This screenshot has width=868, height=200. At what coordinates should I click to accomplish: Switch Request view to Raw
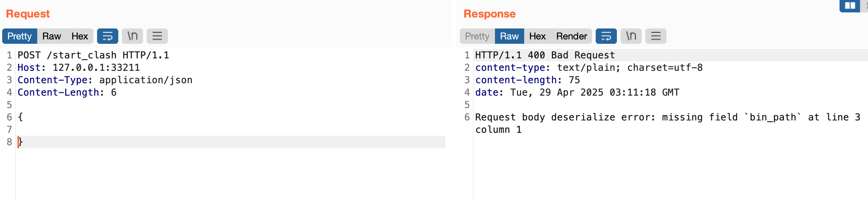pos(51,36)
